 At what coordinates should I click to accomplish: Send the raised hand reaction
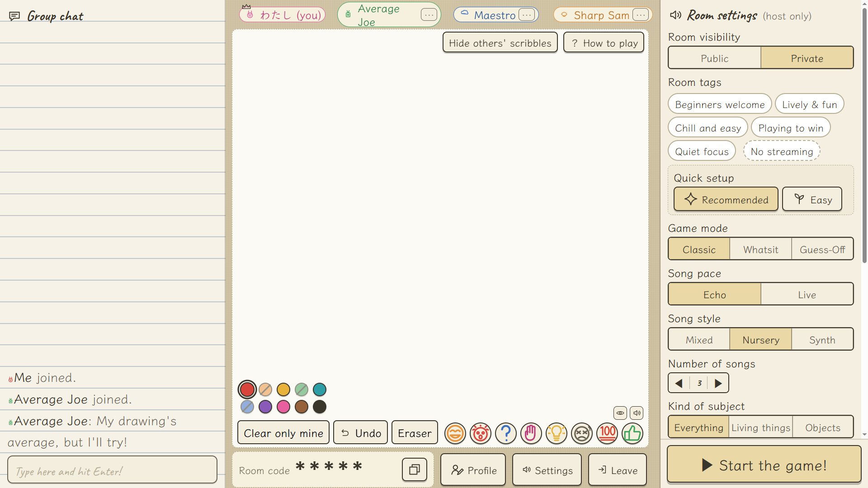[531, 433]
